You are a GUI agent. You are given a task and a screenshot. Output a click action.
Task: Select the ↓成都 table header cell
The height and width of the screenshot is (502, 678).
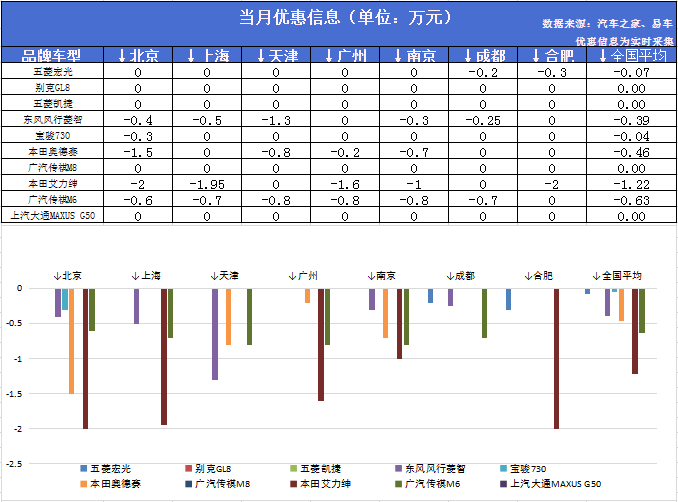click(x=483, y=55)
